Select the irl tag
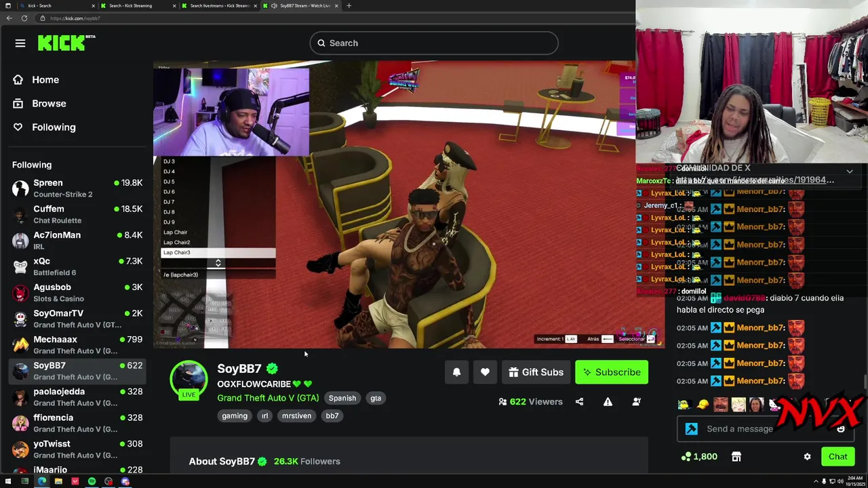The width and height of the screenshot is (868, 488). pos(264,416)
